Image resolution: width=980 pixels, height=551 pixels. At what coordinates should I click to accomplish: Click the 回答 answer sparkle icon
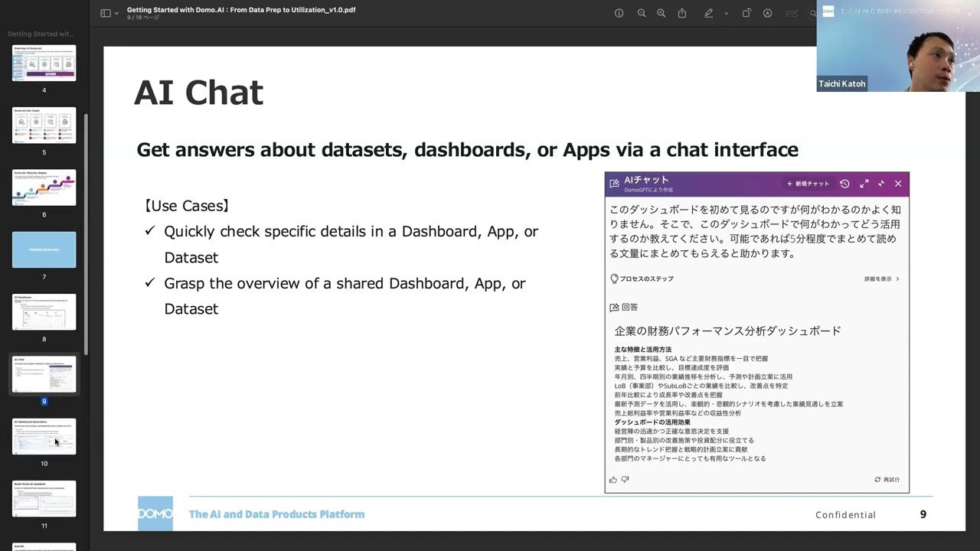(614, 307)
